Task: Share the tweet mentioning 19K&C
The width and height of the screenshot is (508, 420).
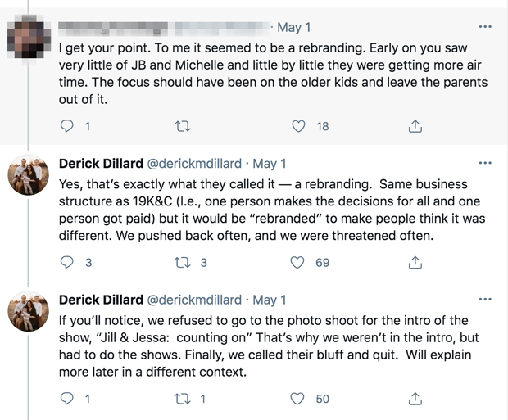Action: 415,262
